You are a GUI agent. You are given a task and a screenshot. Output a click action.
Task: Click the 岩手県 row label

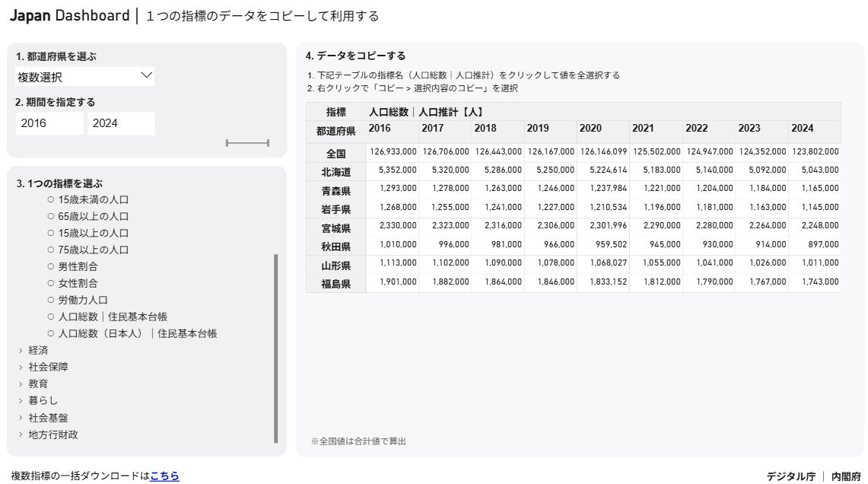(336, 209)
